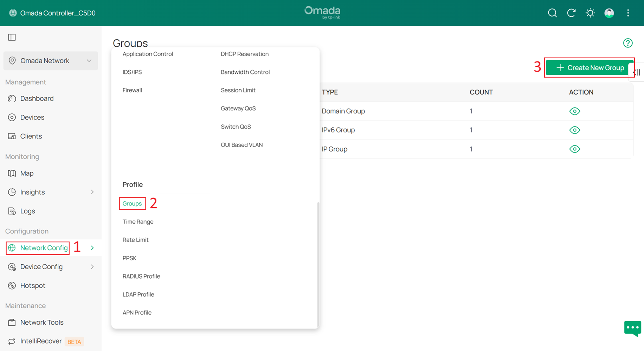View details of the Domain Group entry
The image size is (644, 351).
pos(575,111)
